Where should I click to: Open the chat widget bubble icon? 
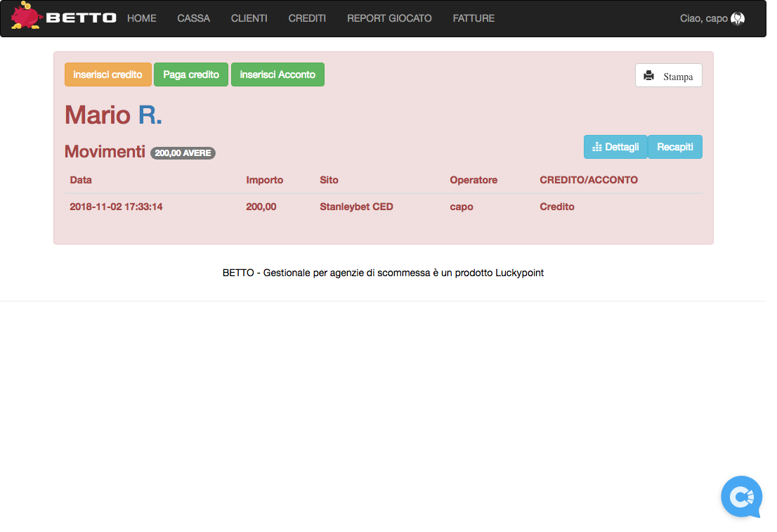[x=741, y=497]
